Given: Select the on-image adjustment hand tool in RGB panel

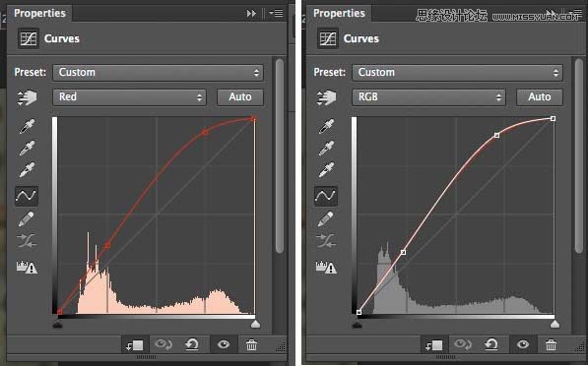Looking at the screenshot, I should click(x=326, y=97).
